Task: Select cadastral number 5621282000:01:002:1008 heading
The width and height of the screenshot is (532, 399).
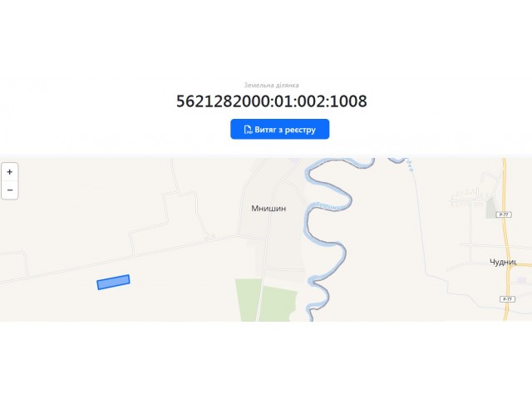Action: 272,101
